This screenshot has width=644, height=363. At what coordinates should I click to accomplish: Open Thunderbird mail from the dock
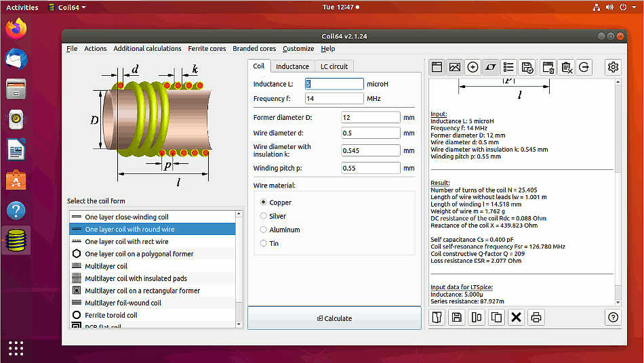16,60
